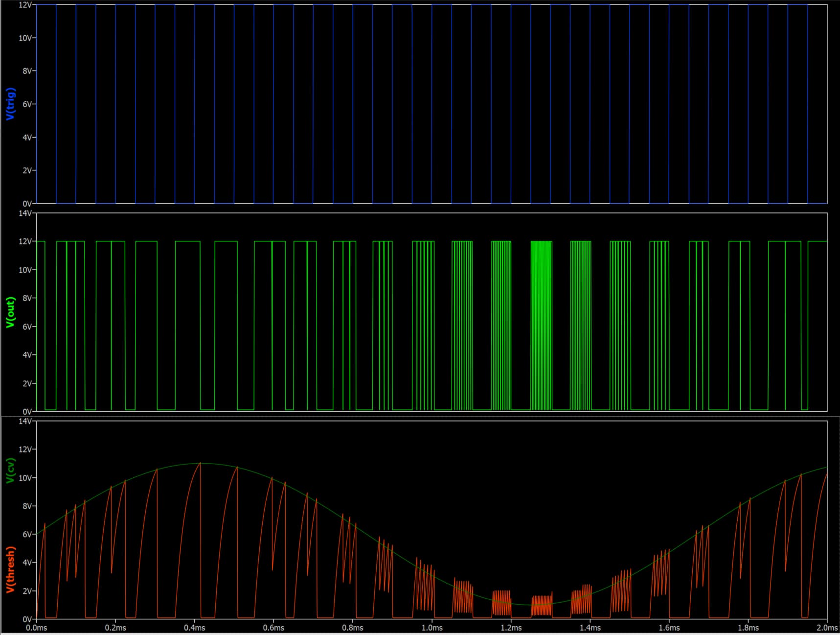Click the 1.6ms time axis tick
840x635 pixels.
pyautogui.click(x=669, y=628)
